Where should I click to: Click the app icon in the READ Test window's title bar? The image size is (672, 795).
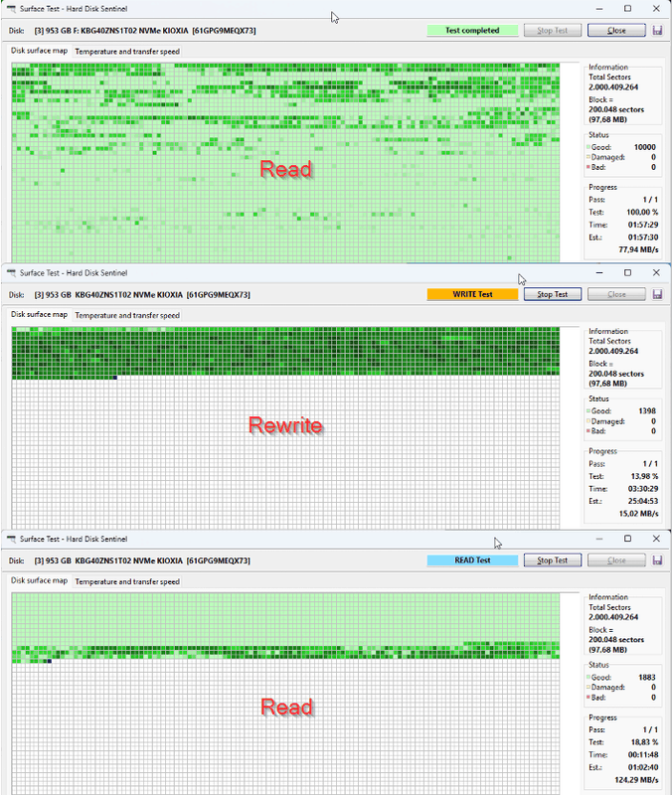(11, 539)
